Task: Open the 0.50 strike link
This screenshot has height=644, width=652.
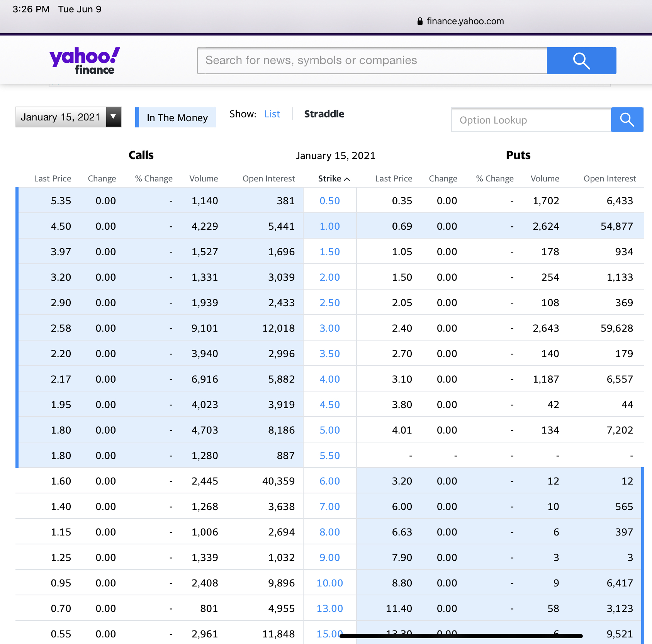Action: pyautogui.click(x=329, y=201)
